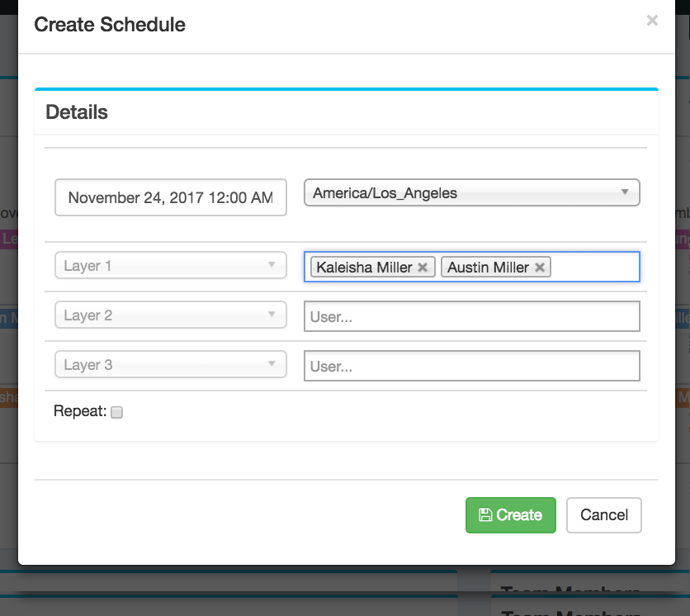690x616 pixels.
Task: Select the Kaleisha Miller user tag
Action: (364, 268)
